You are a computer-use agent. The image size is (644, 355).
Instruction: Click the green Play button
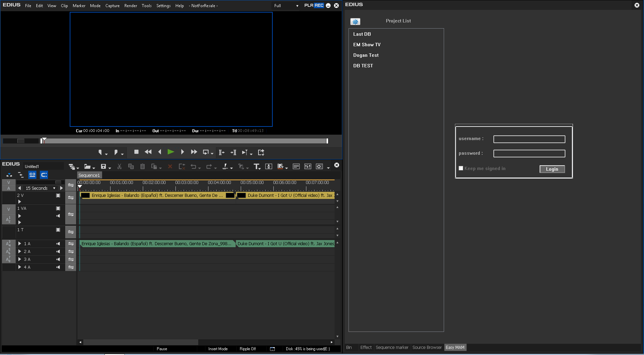click(171, 152)
